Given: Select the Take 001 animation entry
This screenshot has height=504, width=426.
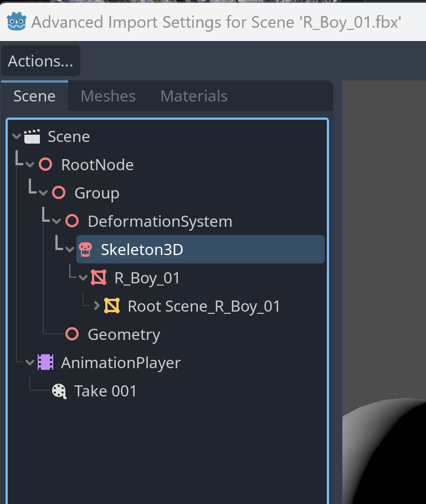Looking at the screenshot, I should point(105,391).
